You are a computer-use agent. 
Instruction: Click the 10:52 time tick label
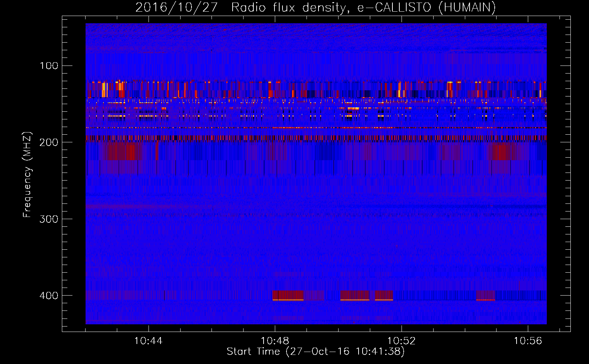point(402,341)
